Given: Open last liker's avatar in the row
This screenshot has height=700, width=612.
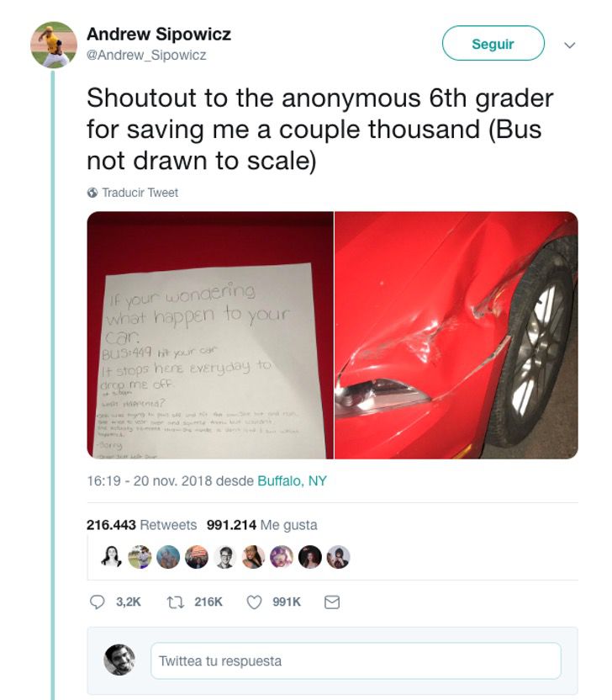Looking at the screenshot, I should [338, 557].
